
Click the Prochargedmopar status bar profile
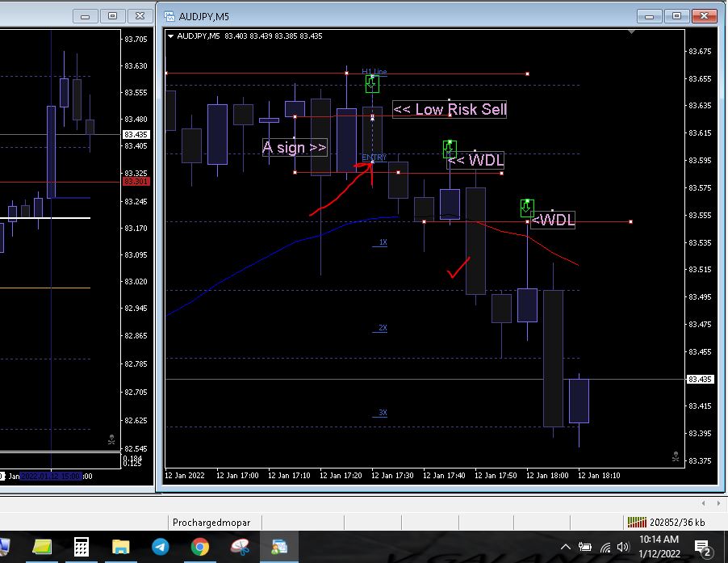(x=211, y=523)
